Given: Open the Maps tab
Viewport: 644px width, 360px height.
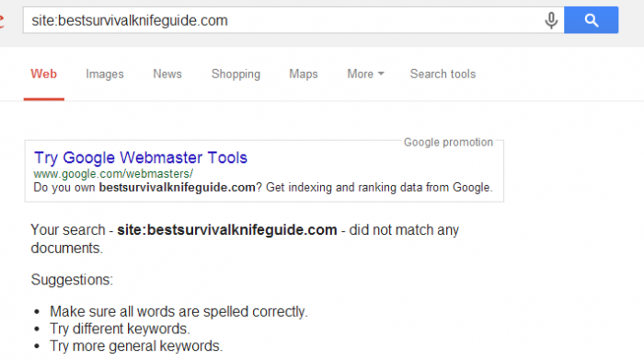Looking at the screenshot, I should pyautogui.click(x=304, y=74).
